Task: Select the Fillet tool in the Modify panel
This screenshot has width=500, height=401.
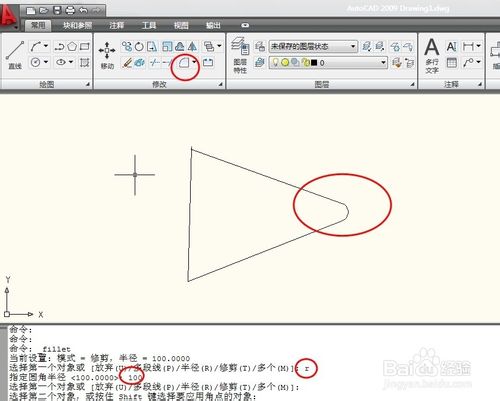Action: click(184, 63)
